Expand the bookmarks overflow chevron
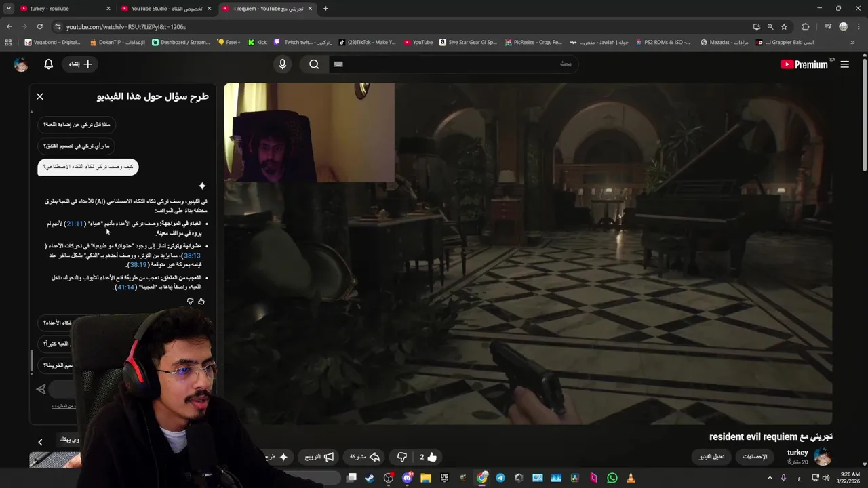The width and height of the screenshot is (868, 488). (852, 42)
